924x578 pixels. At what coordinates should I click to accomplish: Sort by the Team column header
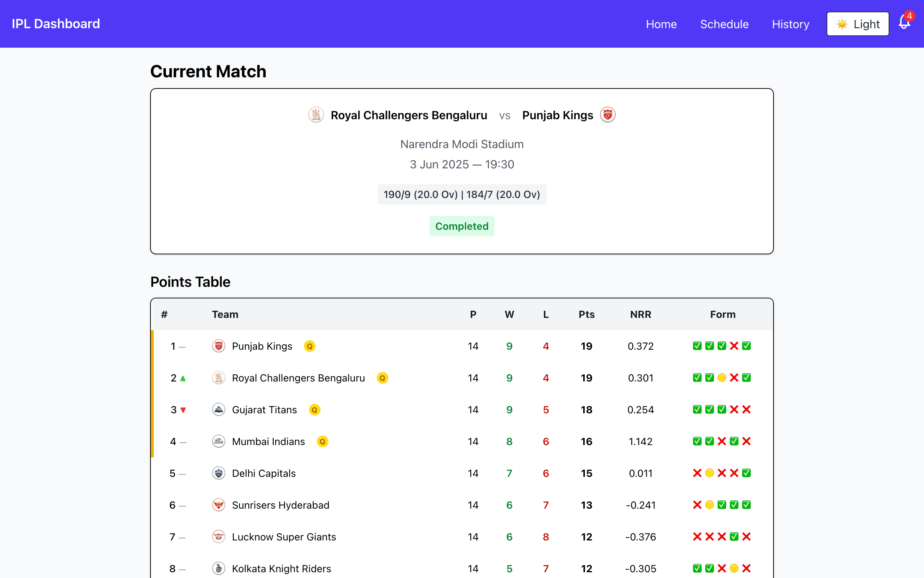225,314
